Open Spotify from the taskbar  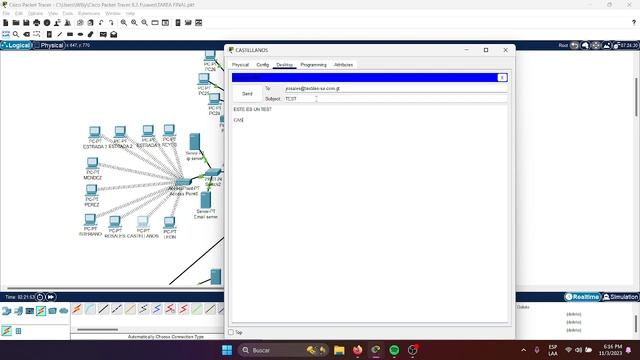[394, 350]
